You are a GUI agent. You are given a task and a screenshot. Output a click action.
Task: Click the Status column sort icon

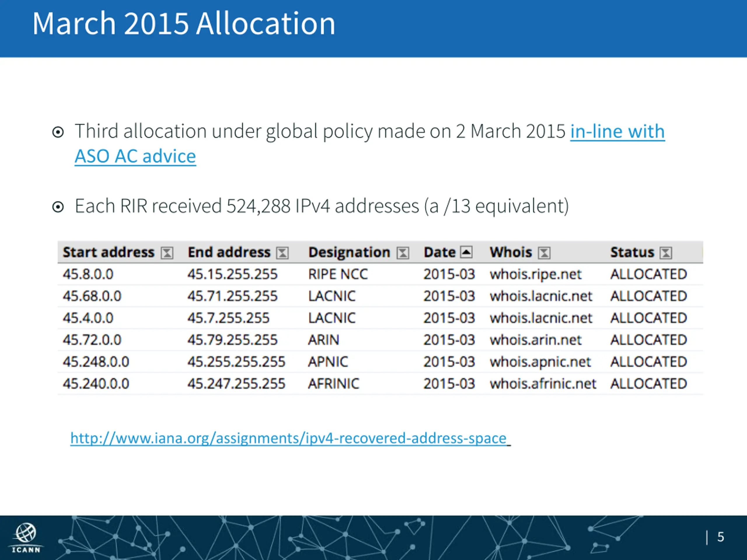click(x=666, y=253)
